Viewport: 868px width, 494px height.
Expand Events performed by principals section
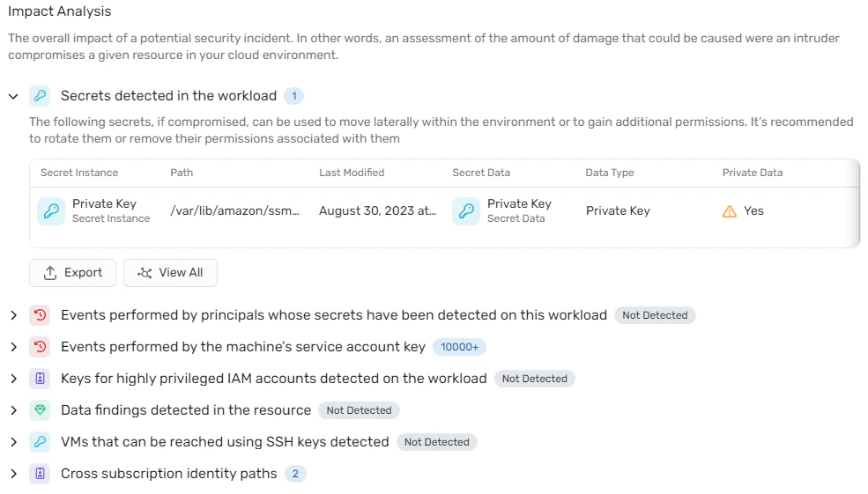tap(14, 315)
